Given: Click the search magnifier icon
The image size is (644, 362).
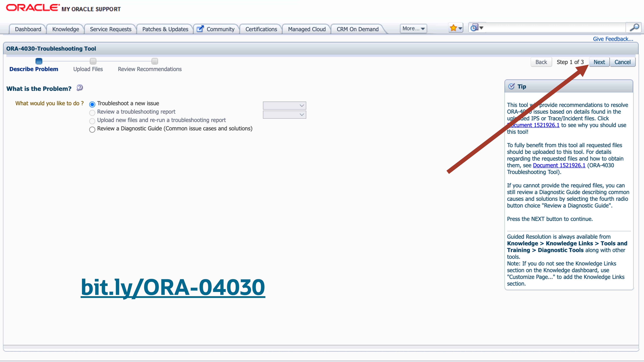Looking at the screenshot, I should coord(634,28).
